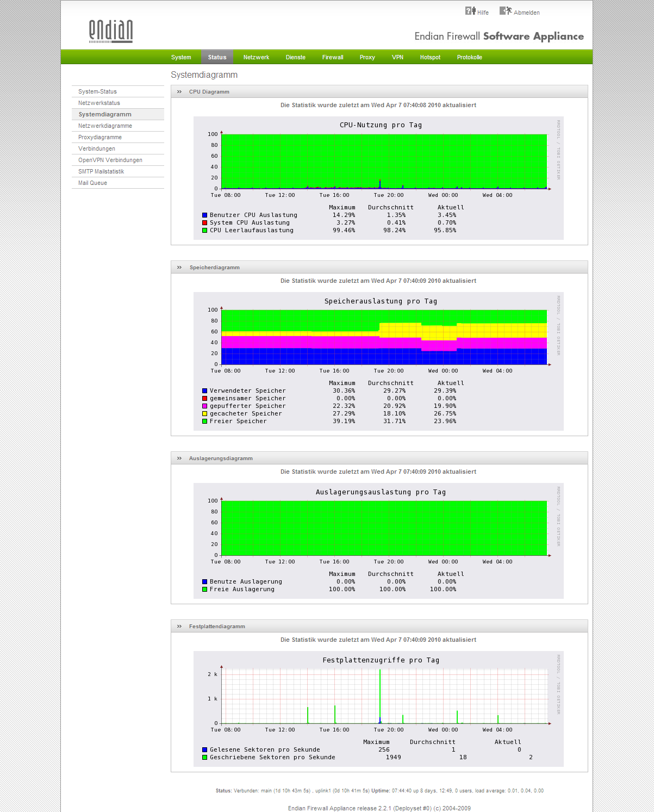Click the Endian logo
The width and height of the screenshot is (654, 812).
click(x=111, y=31)
